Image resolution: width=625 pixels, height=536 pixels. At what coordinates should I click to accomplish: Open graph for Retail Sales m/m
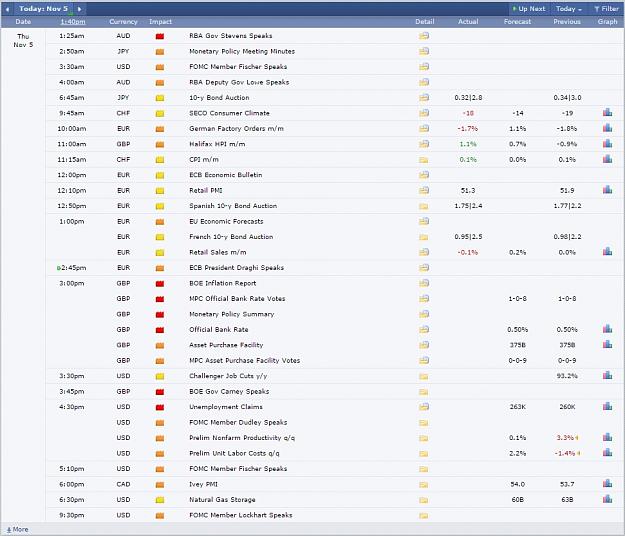coord(607,252)
